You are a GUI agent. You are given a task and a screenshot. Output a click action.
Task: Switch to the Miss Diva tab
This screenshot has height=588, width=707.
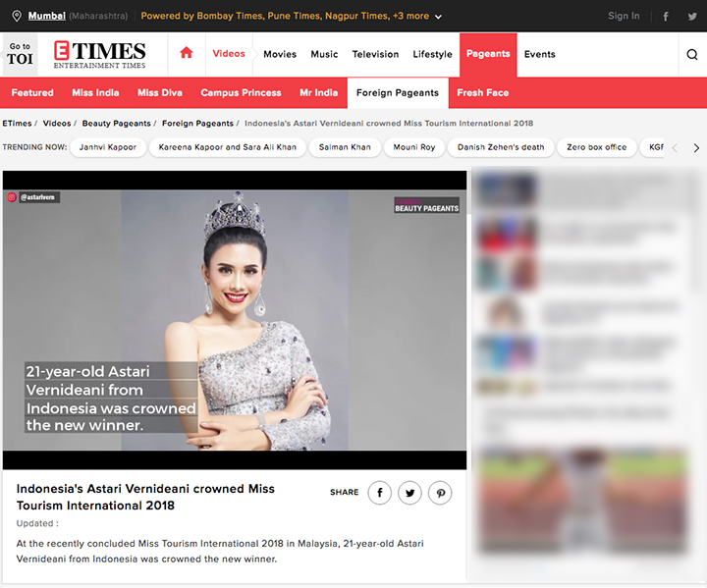click(160, 93)
